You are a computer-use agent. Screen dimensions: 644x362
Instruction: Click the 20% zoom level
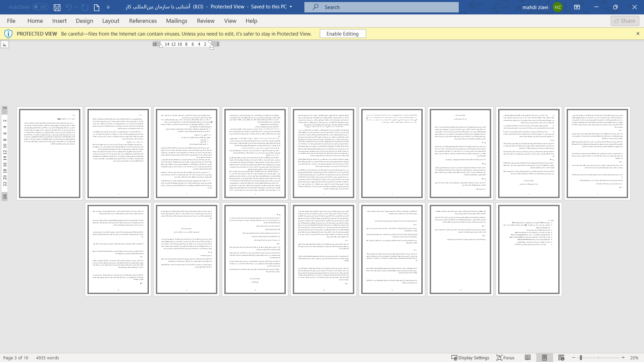click(x=634, y=358)
